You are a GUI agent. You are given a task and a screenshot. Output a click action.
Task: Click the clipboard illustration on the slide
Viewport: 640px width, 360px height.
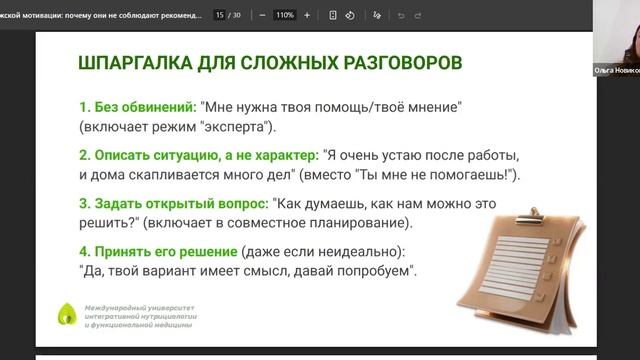[522, 271]
